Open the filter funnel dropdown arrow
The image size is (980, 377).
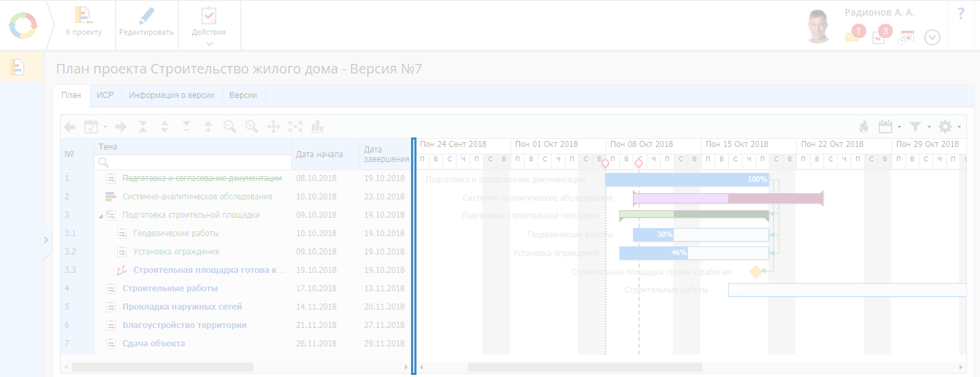point(929,127)
